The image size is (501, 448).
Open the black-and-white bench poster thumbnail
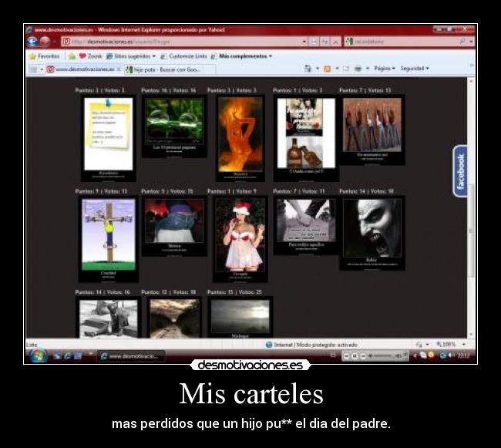(x=109, y=318)
